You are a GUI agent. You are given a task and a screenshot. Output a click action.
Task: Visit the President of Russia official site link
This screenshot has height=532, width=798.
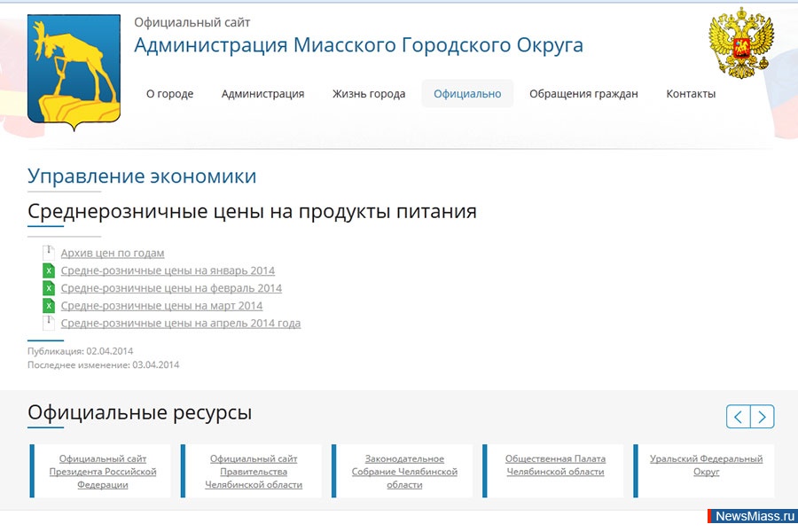(x=103, y=472)
